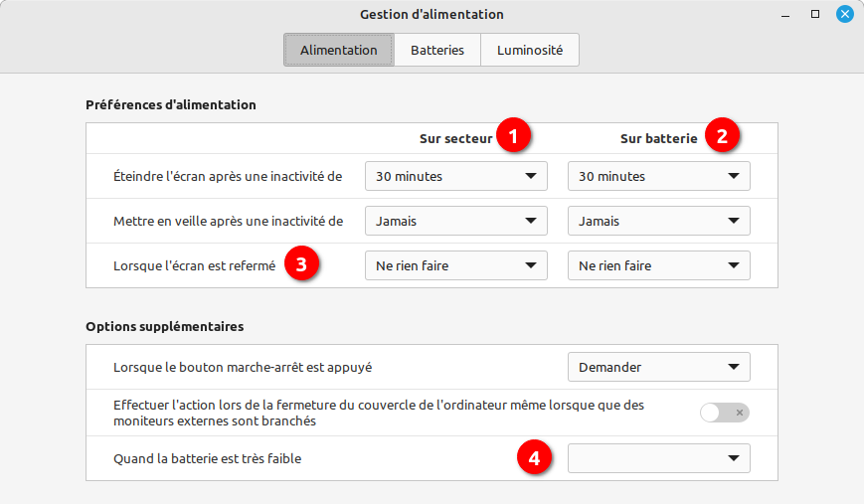The width and height of the screenshot is (864, 504).
Task: Open the power button action dropdown showing Demander
Action: pos(658,367)
